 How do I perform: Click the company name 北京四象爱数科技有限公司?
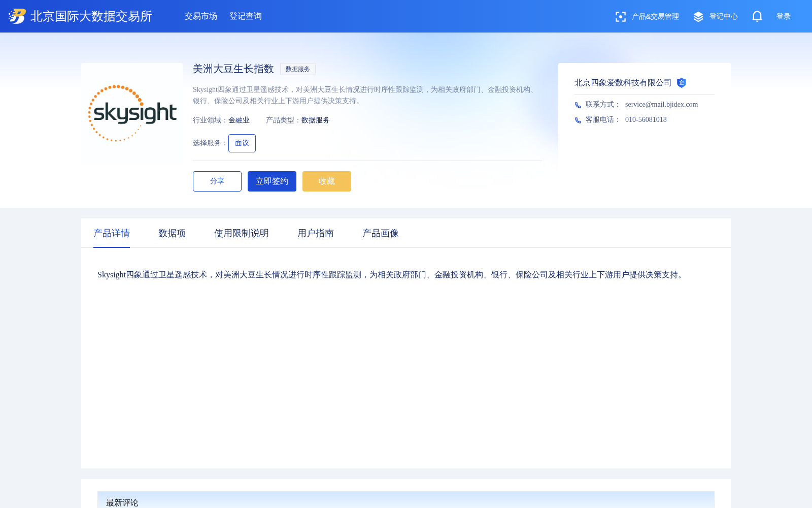623,83
